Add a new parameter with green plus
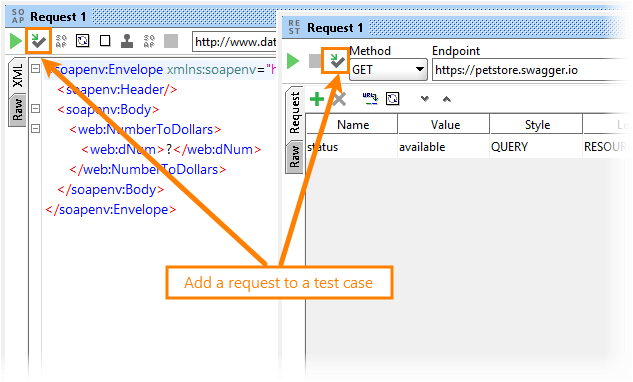 click(x=317, y=99)
